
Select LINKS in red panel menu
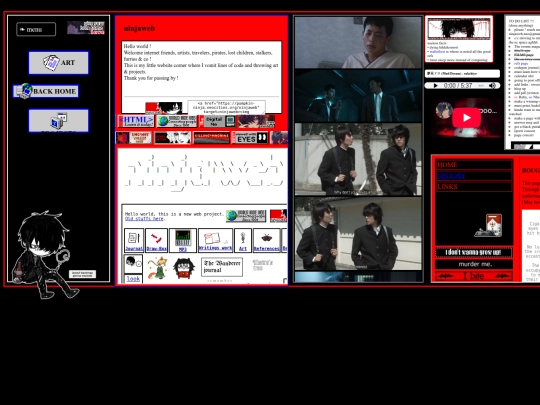474,187
